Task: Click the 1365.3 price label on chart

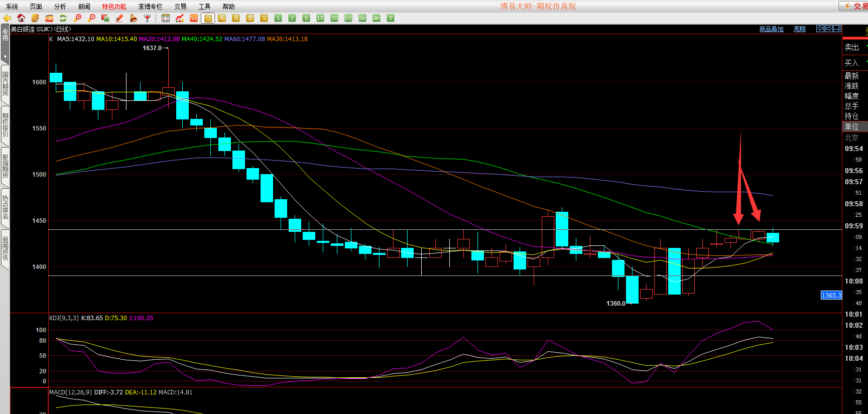Action: tap(831, 295)
